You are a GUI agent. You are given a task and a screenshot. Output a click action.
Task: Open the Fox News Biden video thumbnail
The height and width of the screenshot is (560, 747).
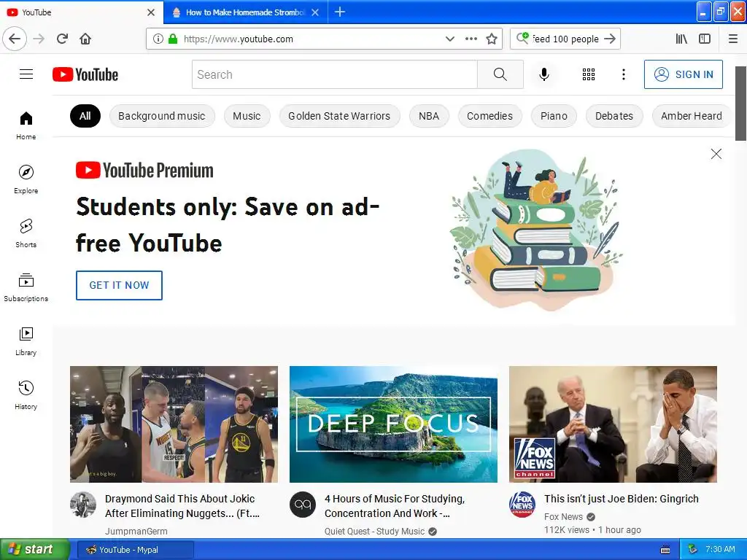tap(613, 424)
